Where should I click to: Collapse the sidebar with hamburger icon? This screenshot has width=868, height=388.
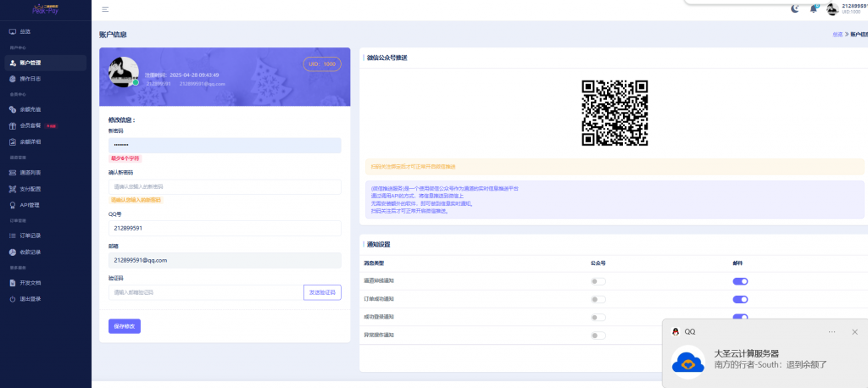click(x=105, y=9)
